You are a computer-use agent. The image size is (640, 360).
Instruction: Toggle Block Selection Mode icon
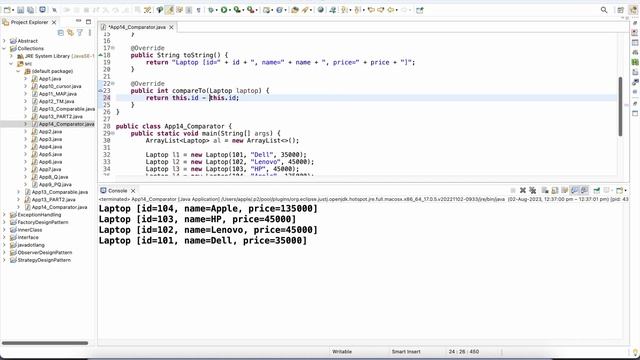click(x=189, y=10)
